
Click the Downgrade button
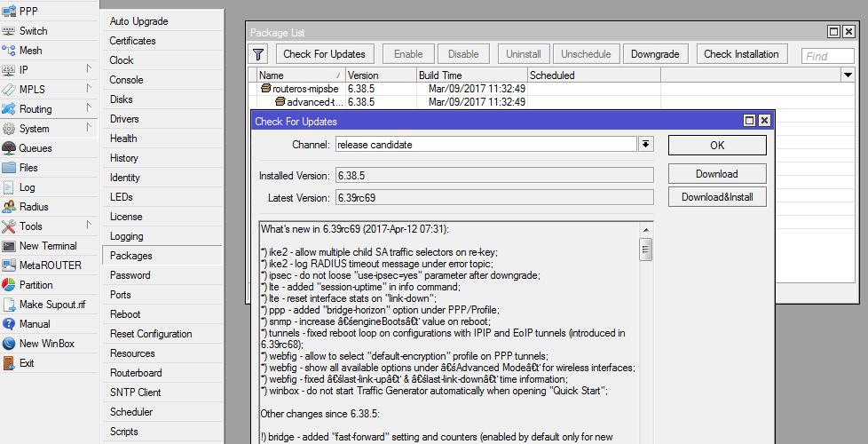tap(655, 54)
